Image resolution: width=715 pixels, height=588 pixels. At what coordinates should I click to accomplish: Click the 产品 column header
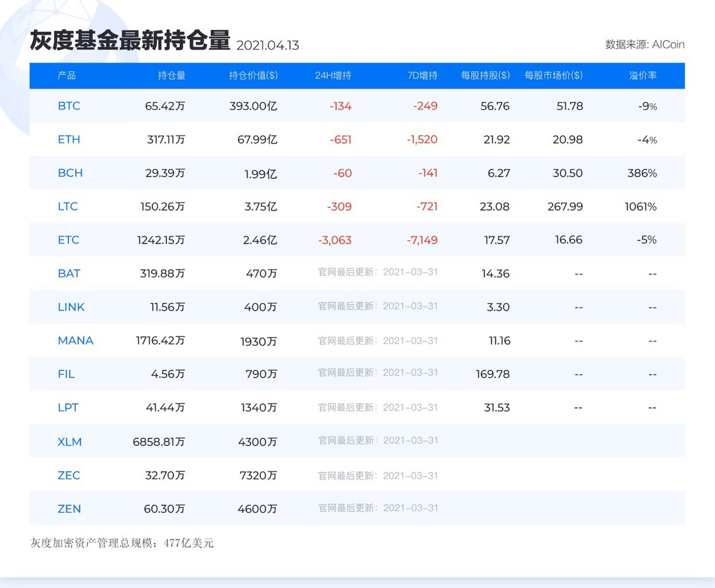tap(68, 76)
